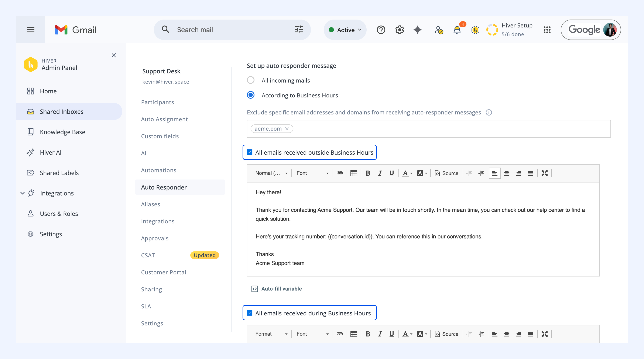Open Gmail settings gear in header
The width and height of the screenshot is (644, 359).
tap(400, 30)
